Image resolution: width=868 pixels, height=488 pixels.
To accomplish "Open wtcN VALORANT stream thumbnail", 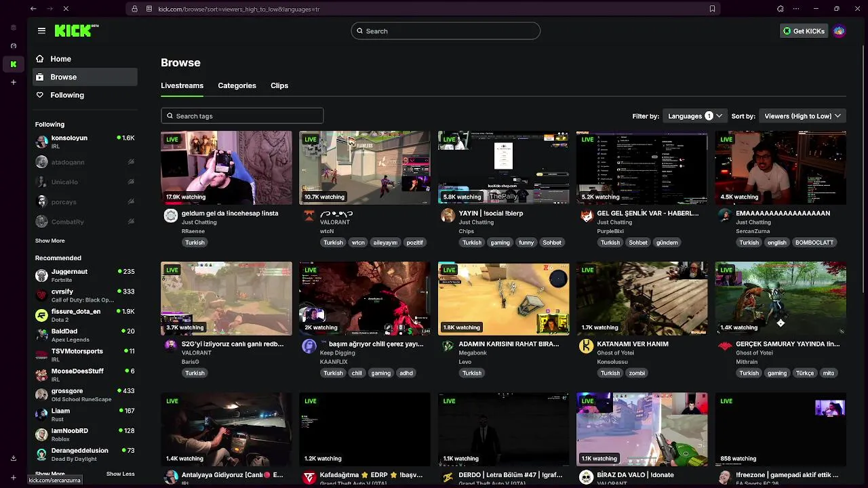I will [365, 167].
